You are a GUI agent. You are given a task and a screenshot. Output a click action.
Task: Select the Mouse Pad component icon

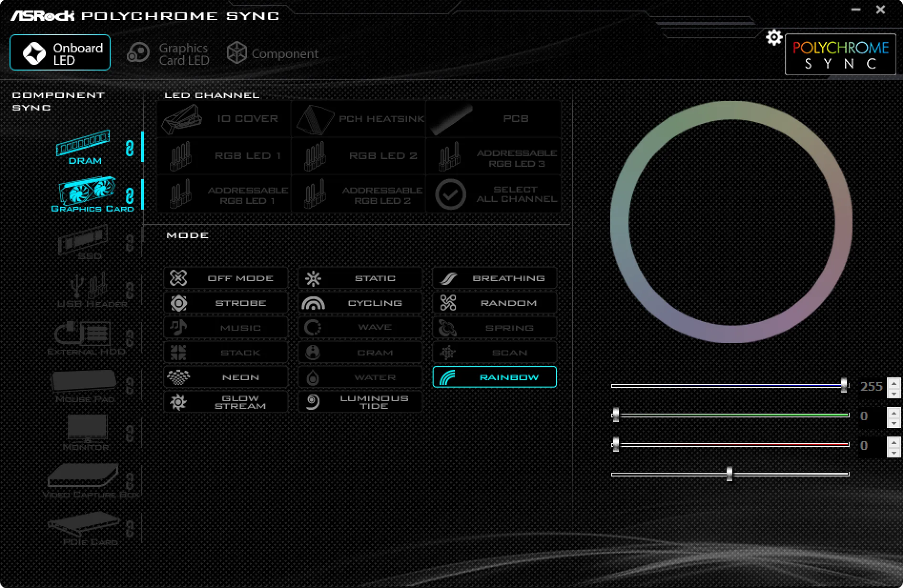pos(84,381)
